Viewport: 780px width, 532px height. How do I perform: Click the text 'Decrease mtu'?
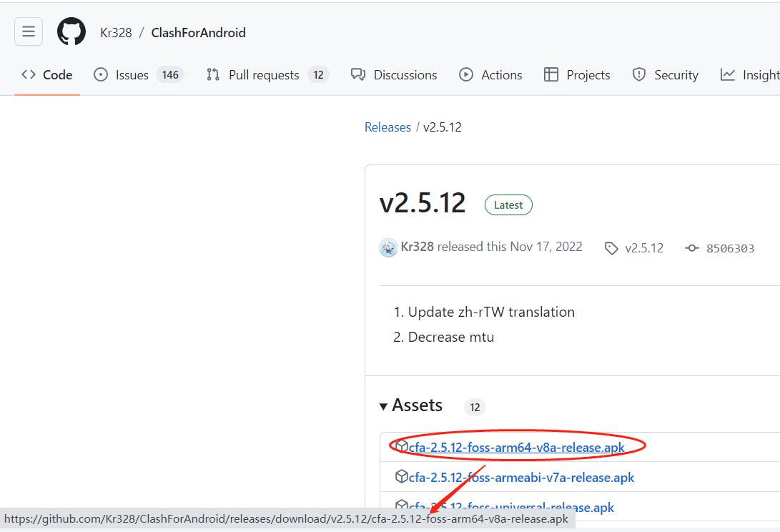coord(451,338)
